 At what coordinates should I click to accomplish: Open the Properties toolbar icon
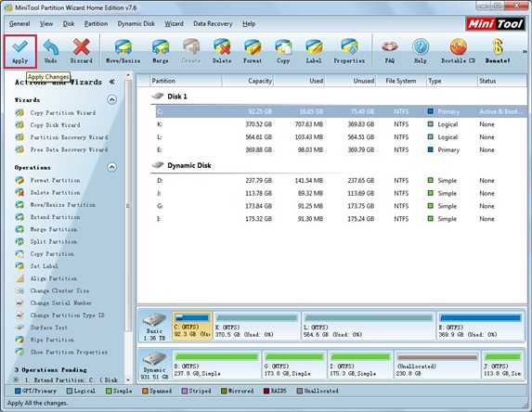click(349, 52)
